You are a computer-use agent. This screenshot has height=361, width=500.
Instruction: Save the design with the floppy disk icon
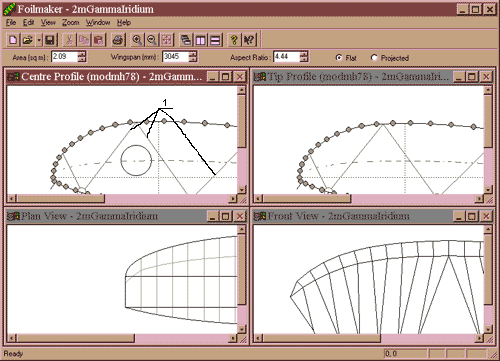[50, 40]
